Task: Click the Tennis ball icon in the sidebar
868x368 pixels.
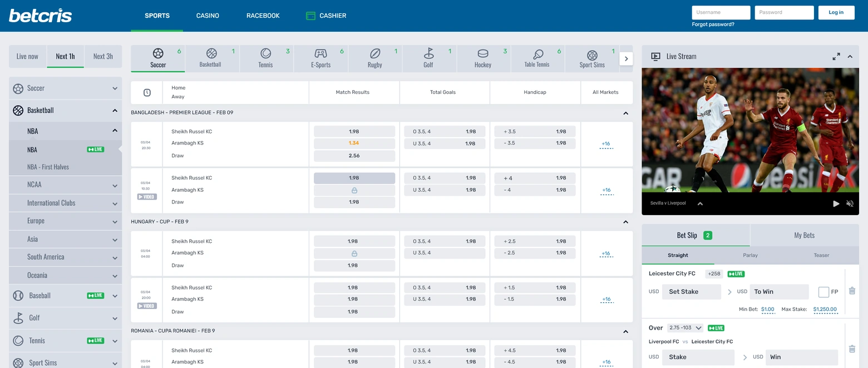Action: pyautogui.click(x=18, y=340)
